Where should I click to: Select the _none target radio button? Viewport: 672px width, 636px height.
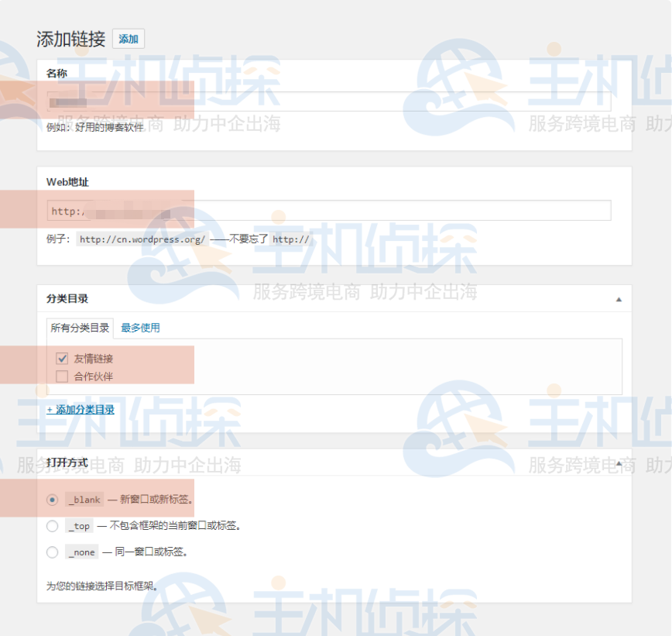[x=53, y=552]
